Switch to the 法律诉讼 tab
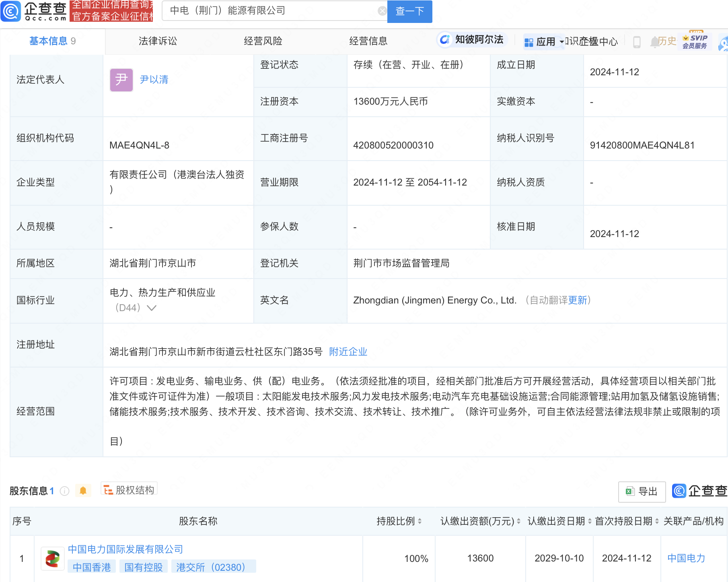The image size is (728, 582). point(158,41)
